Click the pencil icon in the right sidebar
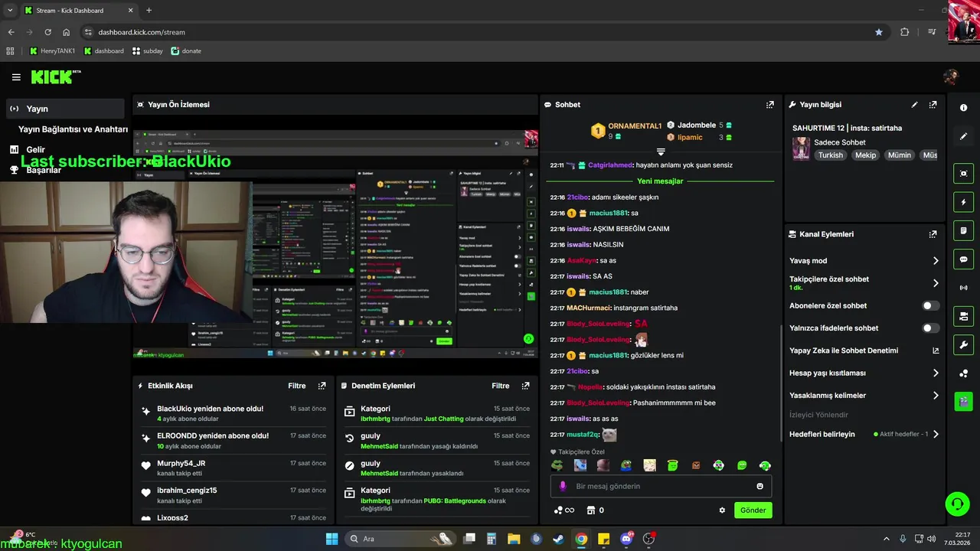 (x=963, y=136)
